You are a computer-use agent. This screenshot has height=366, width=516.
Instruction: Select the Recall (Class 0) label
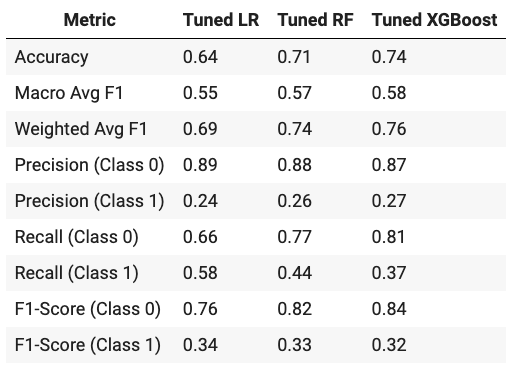77,237
